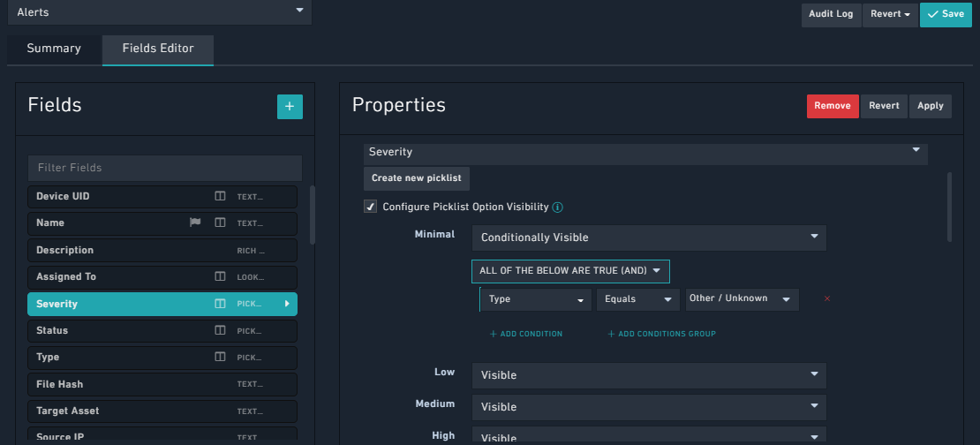
Task: Click the flag icon on Name field row
Action: pos(195,222)
